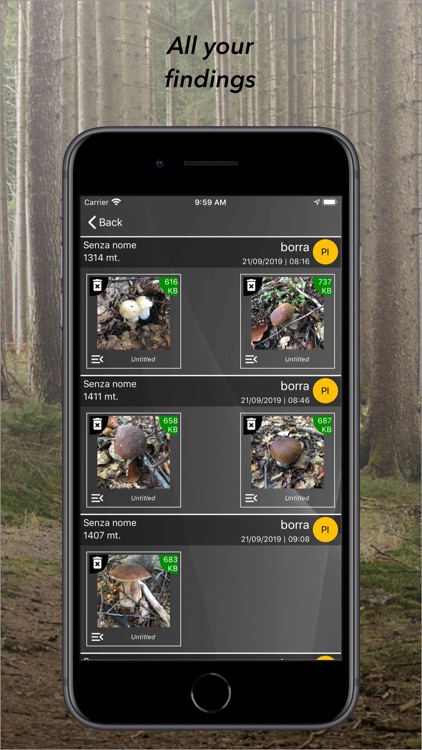Tap list menu icon under 687 KB photo
The image size is (422, 750).
click(x=251, y=498)
